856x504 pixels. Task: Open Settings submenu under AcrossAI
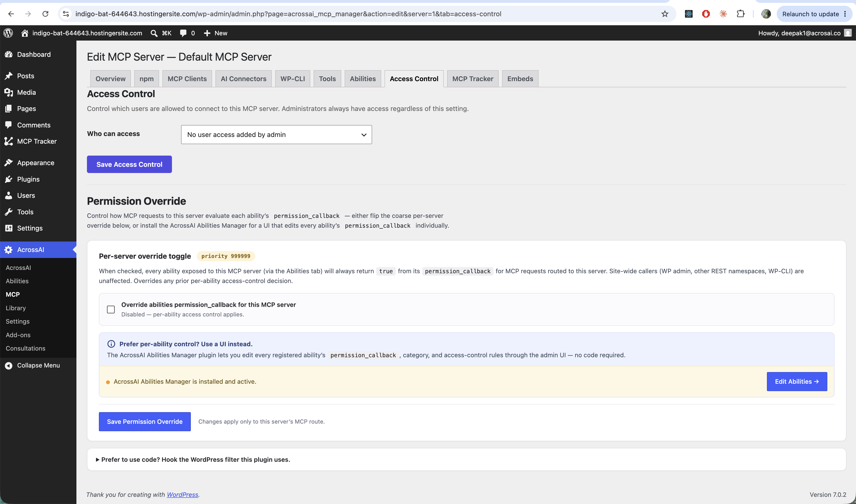(x=18, y=321)
